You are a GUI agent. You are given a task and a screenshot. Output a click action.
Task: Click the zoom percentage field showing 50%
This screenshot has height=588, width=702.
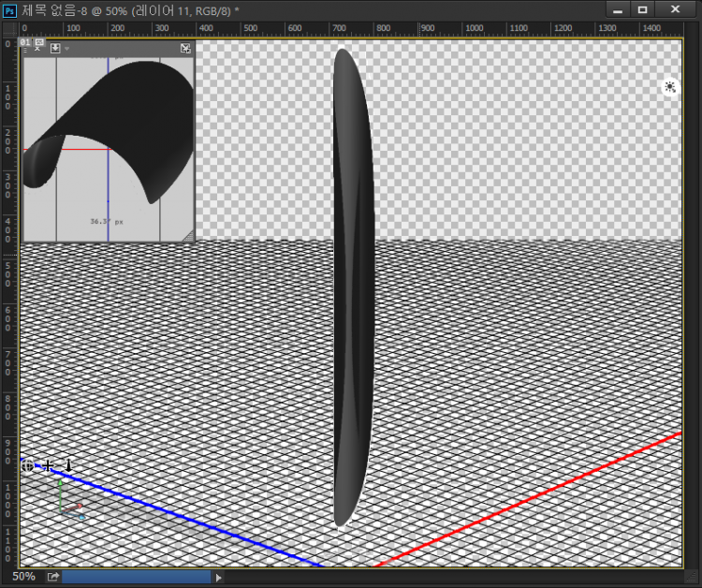(x=23, y=577)
